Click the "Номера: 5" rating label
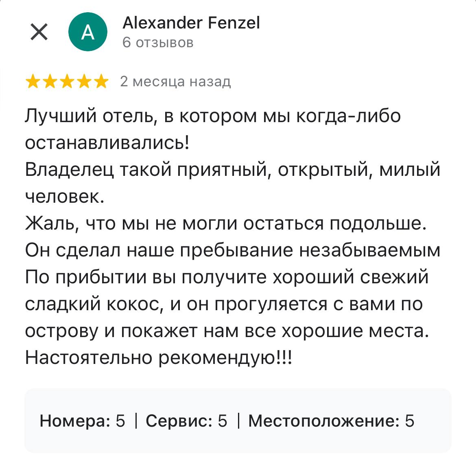The width and height of the screenshot is (476, 460). pyautogui.click(x=82, y=421)
